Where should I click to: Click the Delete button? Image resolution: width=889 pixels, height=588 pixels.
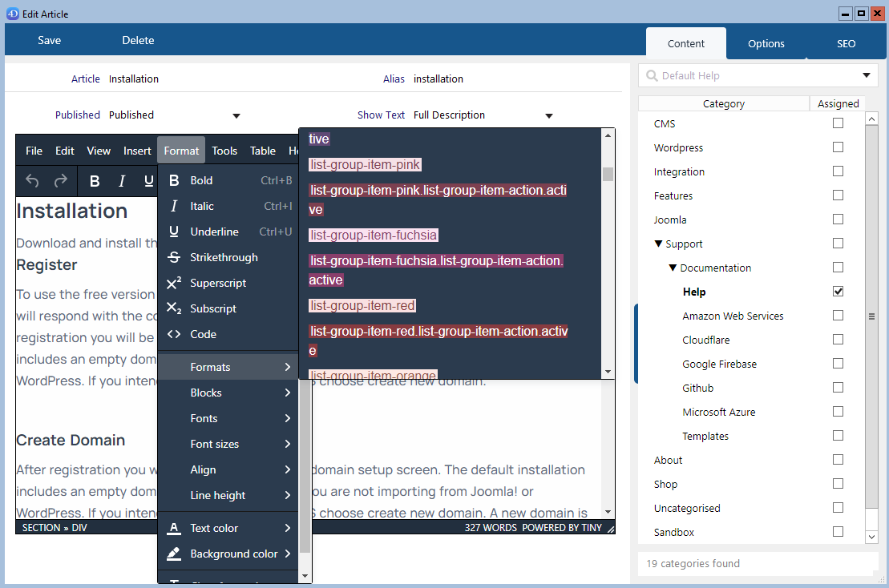(x=138, y=40)
